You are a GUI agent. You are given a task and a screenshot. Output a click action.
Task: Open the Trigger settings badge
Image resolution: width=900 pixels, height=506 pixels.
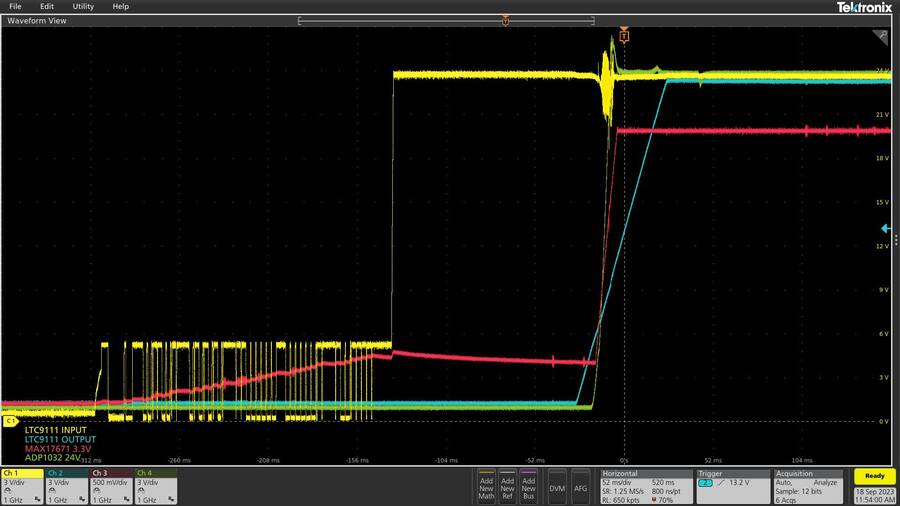pyautogui.click(x=734, y=486)
